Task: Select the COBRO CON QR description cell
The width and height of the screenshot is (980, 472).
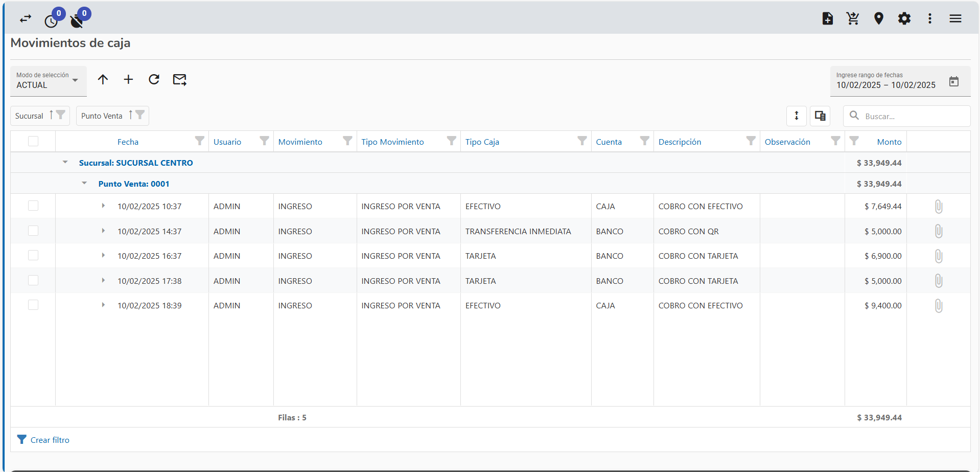Action: 706,231
